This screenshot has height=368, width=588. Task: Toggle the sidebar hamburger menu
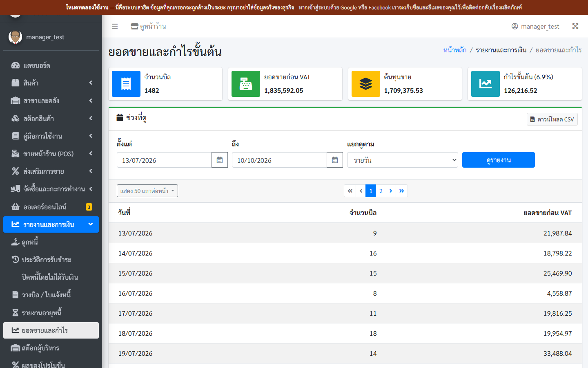tap(115, 26)
